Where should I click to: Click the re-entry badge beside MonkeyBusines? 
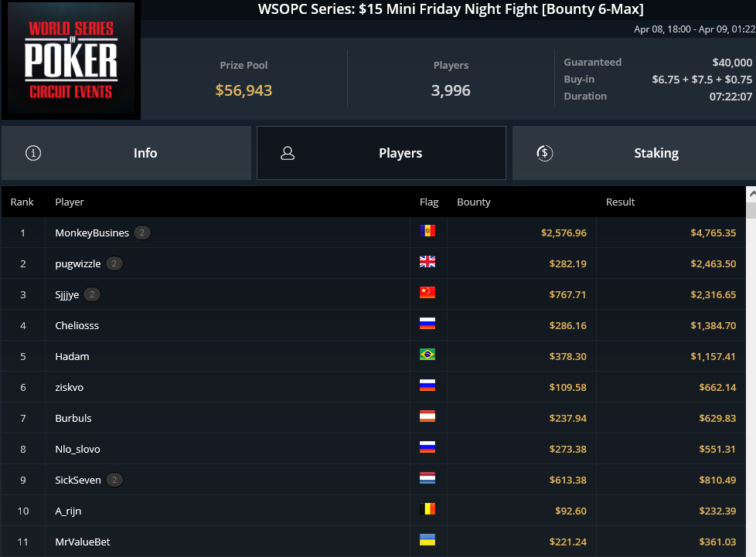coord(142,233)
